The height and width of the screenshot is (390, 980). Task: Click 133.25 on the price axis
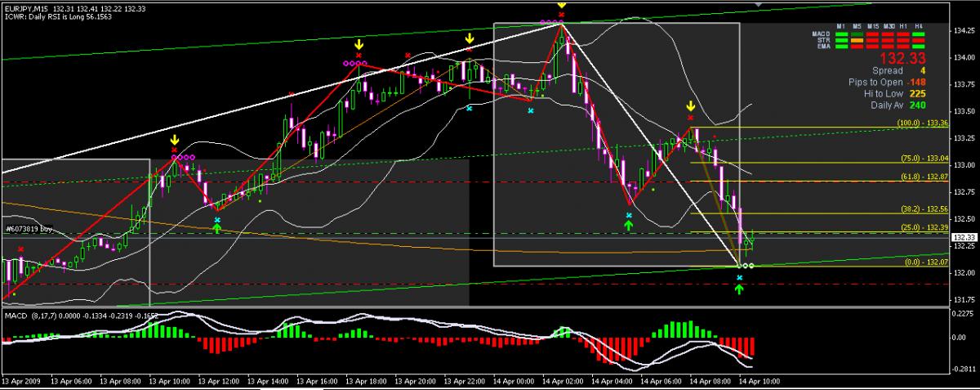tap(964, 138)
